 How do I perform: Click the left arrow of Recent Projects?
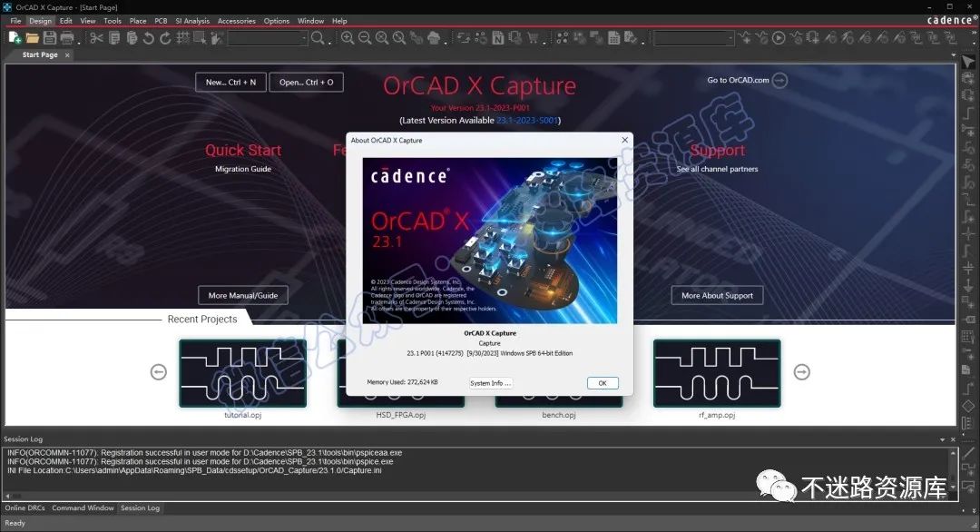pos(159,372)
